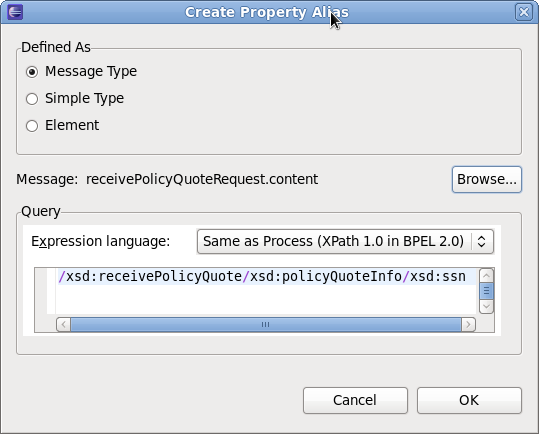
Task: Open the Browse message dialog
Action: pos(487,179)
